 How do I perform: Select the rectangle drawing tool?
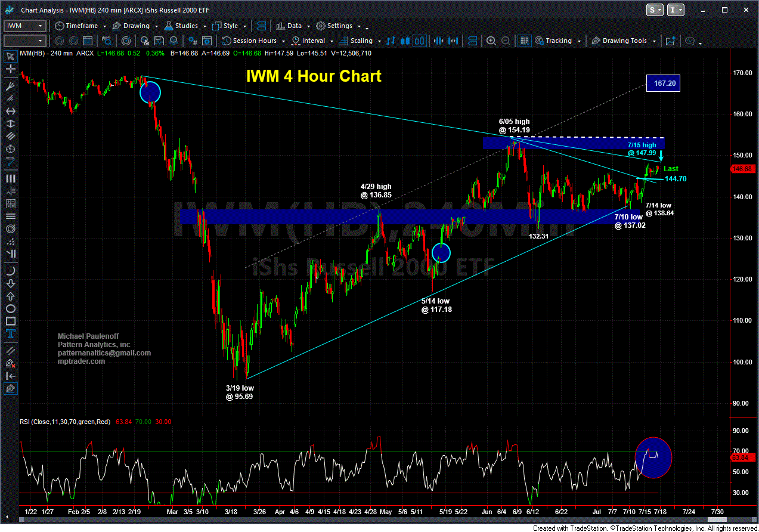tap(11, 321)
